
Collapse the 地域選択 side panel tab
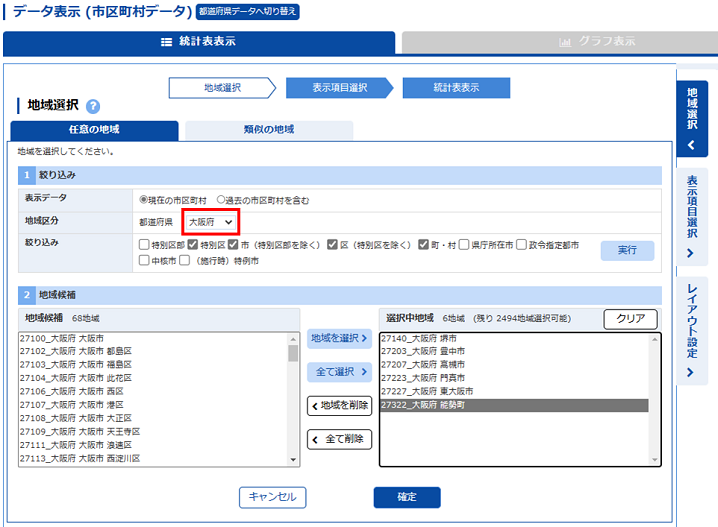(691, 119)
